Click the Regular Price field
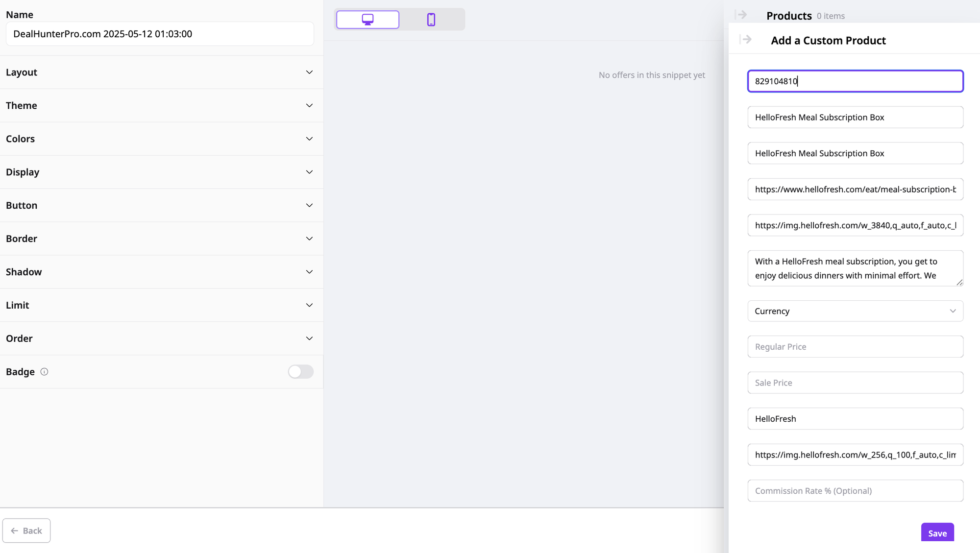Viewport: 980px width, 553px height. coord(855,347)
